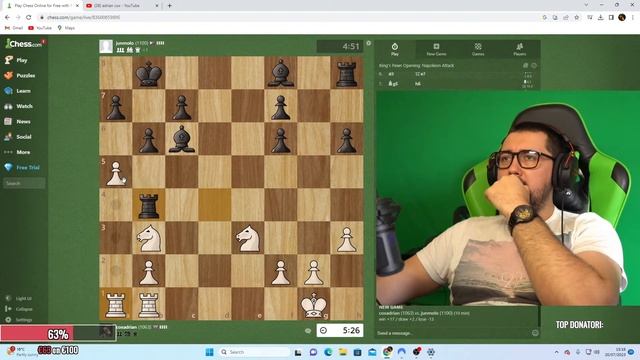The width and height of the screenshot is (640, 360).
Task: Focus the sidebar Search field
Action: [x=24, y=183]
